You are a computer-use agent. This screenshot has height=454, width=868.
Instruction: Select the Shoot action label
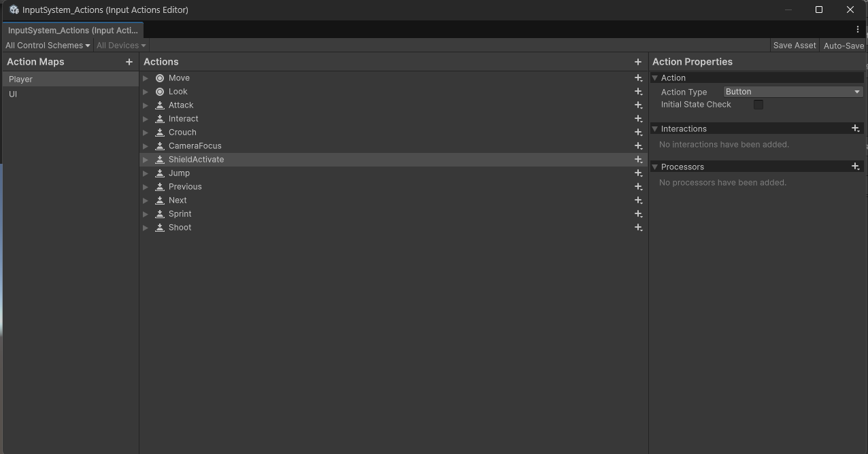[180, 228]
